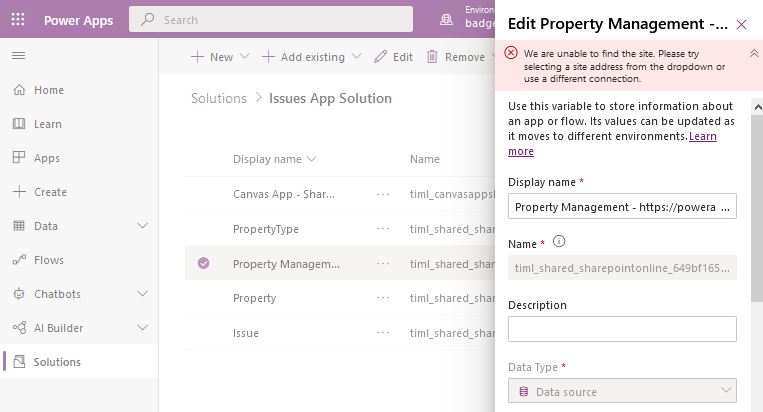Click the Solutions breadcrumb link
Image resolution: width=763 pixels, height=412 pixels.
coord(219,98)
